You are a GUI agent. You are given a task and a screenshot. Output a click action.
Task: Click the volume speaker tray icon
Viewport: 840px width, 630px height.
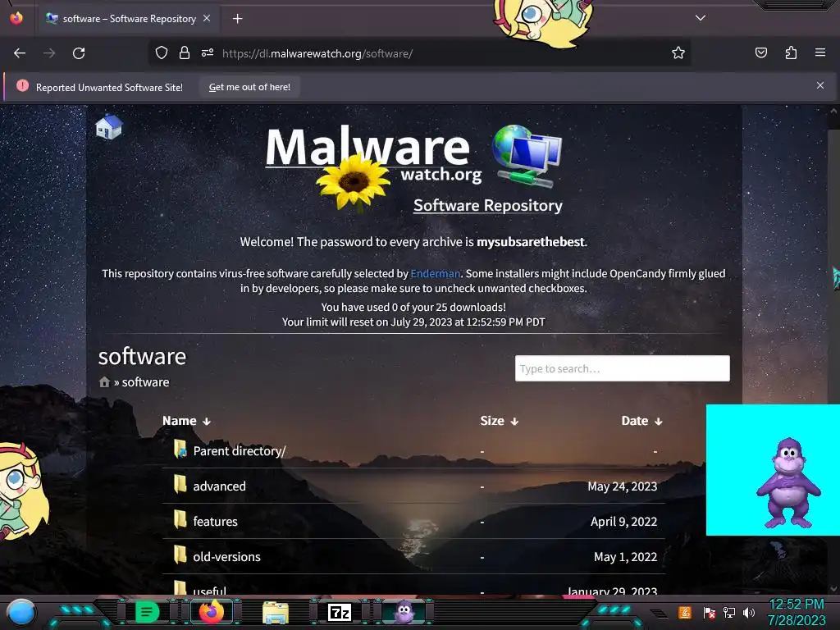pos(749,612)
